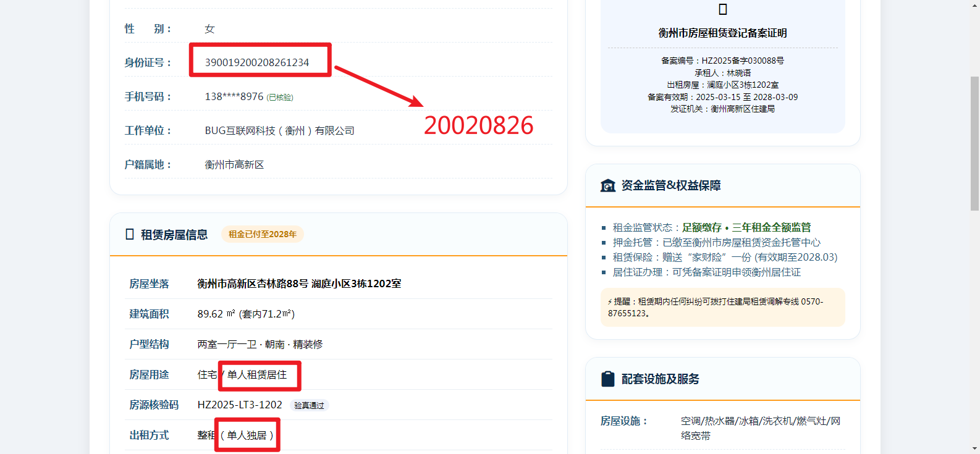980x454 pixels.
Task: Click household registration value 衡州市高新区
Action: pos(235,164)
